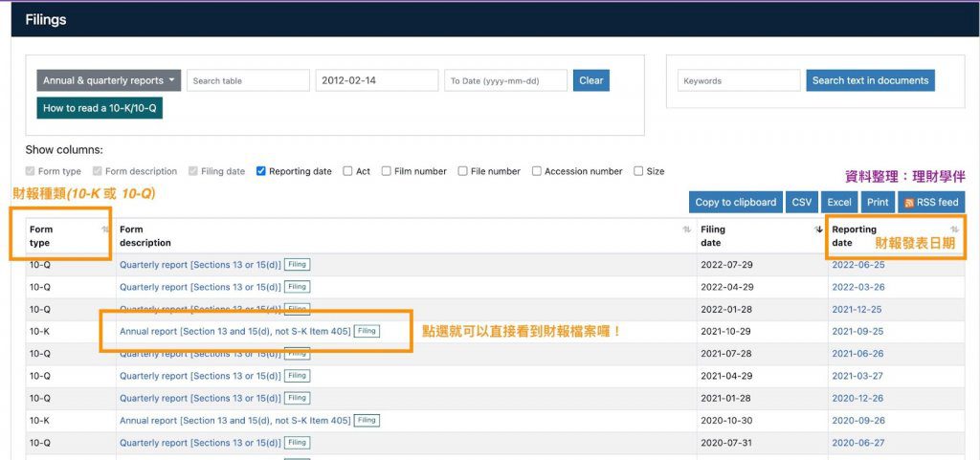Click Filing badge on 2022-07-29 row
980x460 pixels.
coord(298,265)
